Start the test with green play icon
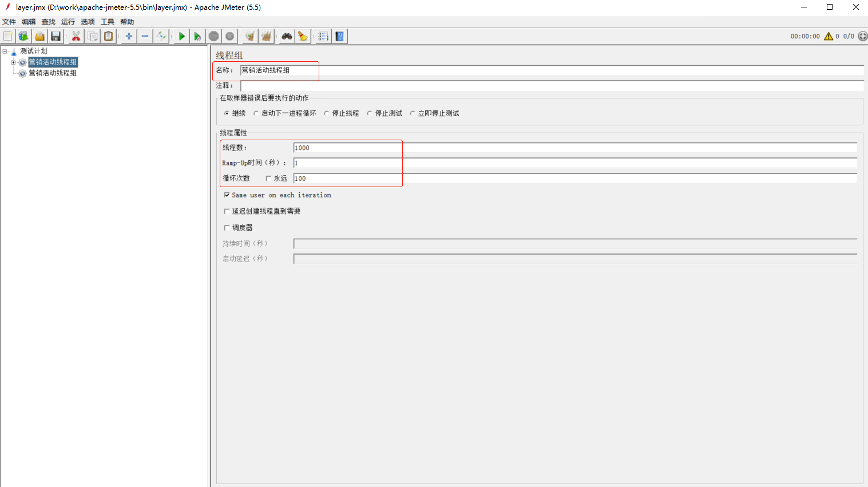Screen dimensions: 868x487 (x=181, y=36)
